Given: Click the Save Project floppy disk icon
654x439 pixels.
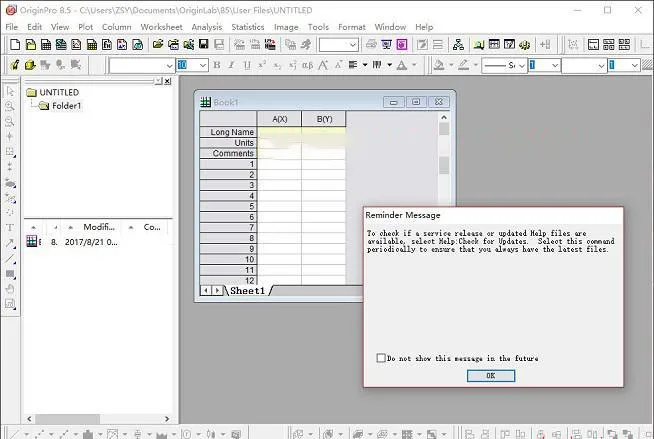Looking at the screenshot, I should [x=204, y=44].
